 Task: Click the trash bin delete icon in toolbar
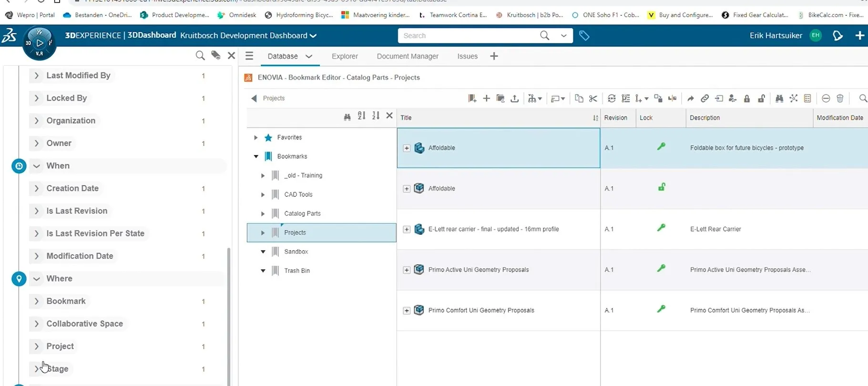(x=840, y=98)
